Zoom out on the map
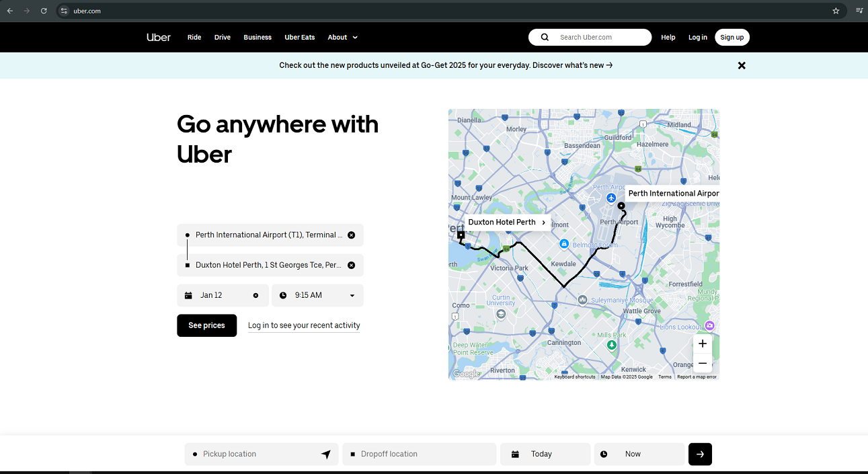Image resolution: width=868 pixels, height=474 pixels. coord(703,363)
